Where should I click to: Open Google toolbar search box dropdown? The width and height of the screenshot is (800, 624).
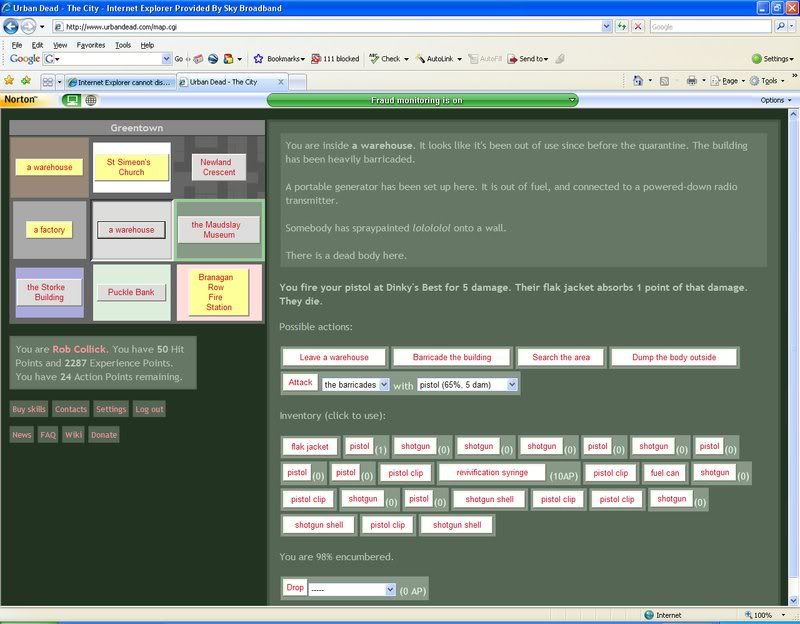pos(166,59)
